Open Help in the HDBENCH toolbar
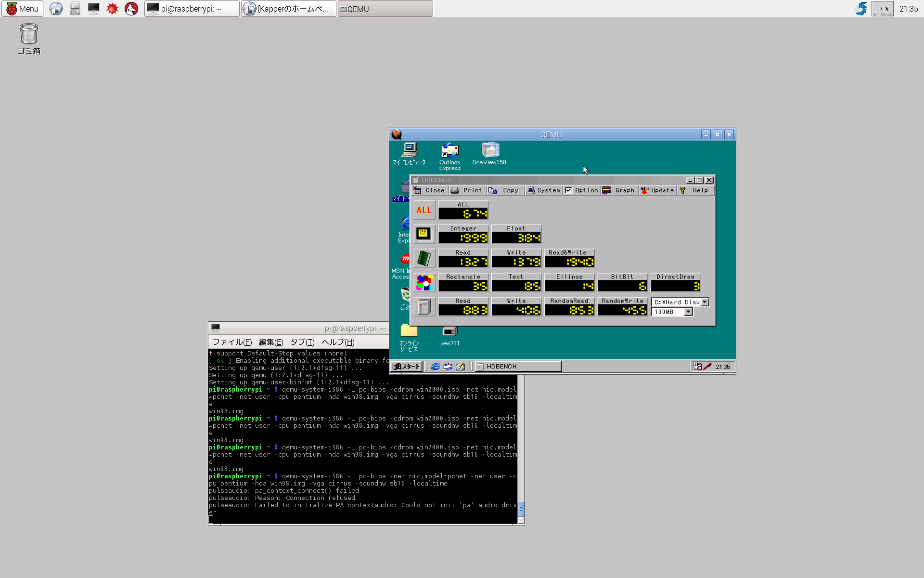Screen dimensions: 924x578 click(695, 190)
